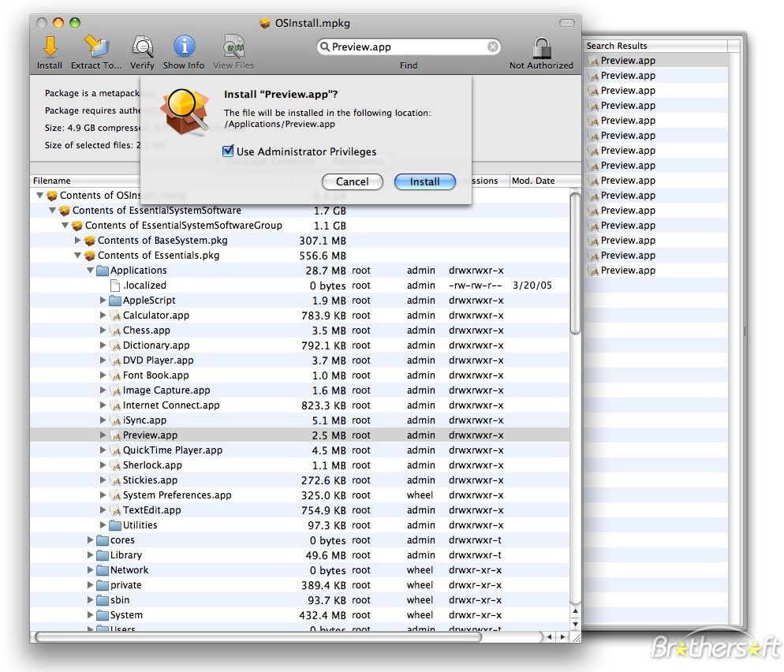
Task: Expand the Library folder disclosure triangle
Action: point(91,555)
